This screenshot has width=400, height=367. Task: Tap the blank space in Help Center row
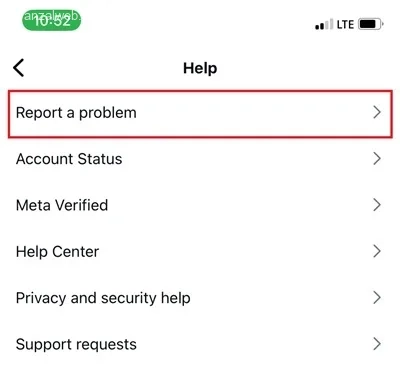(233, 251)
